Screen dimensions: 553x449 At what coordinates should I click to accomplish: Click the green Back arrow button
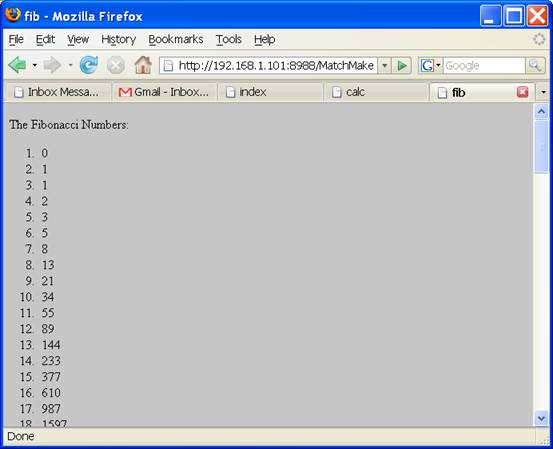18,65
